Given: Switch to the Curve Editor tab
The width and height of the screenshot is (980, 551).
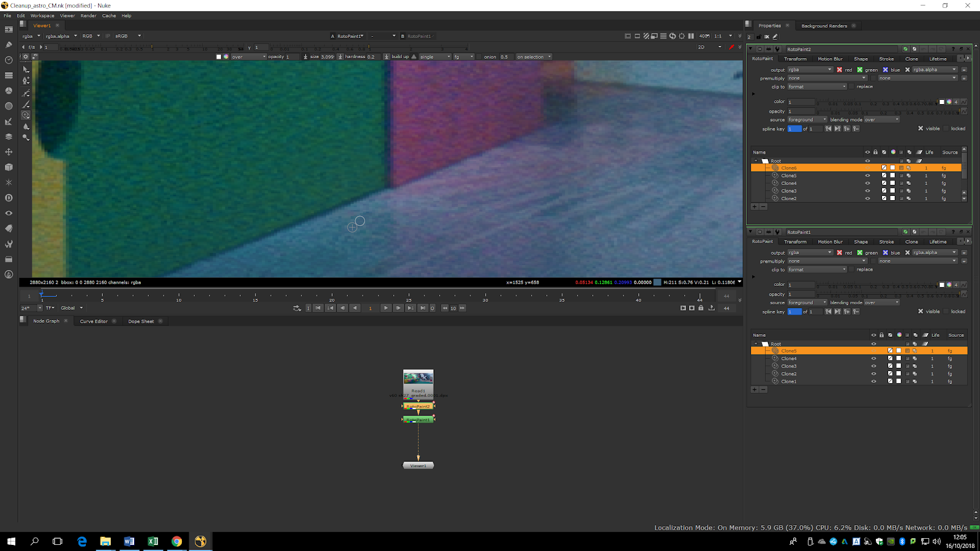Looking at the screenshot, I should click(94, 321).
